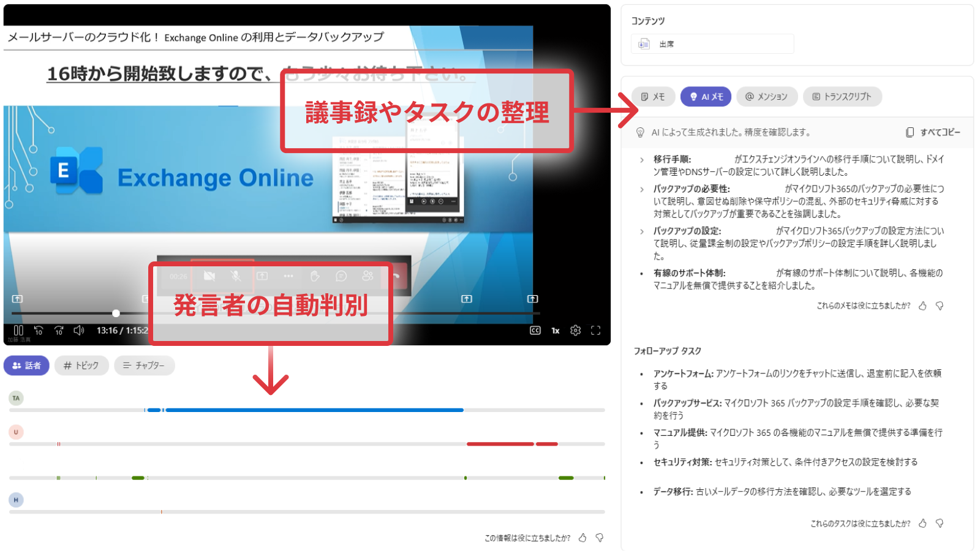Open the 出席 attendance file

point(712,44)
